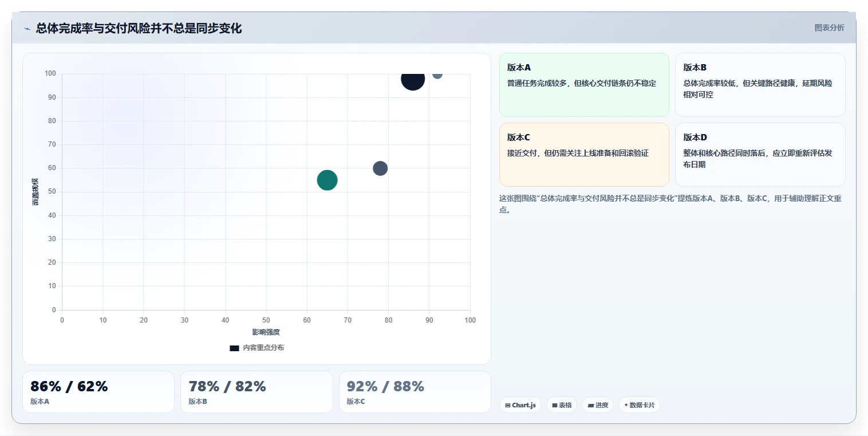Open the 版本B summary card

(x=760, y=85)
